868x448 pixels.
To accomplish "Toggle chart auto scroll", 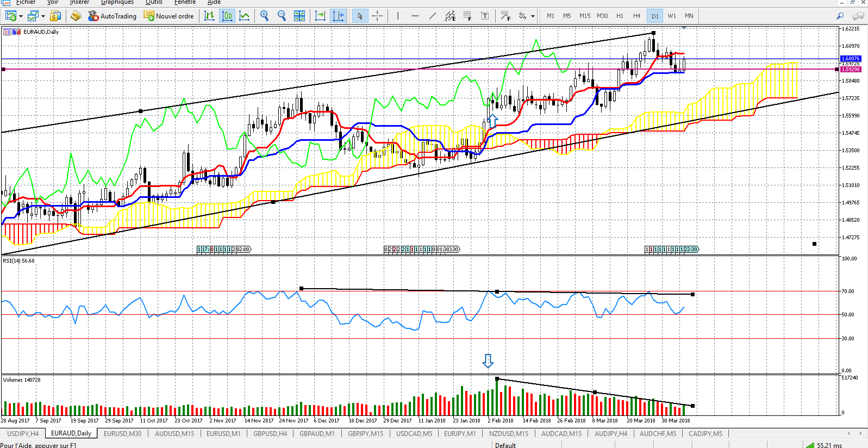I will pyautogui.click(x=320, y=16).
